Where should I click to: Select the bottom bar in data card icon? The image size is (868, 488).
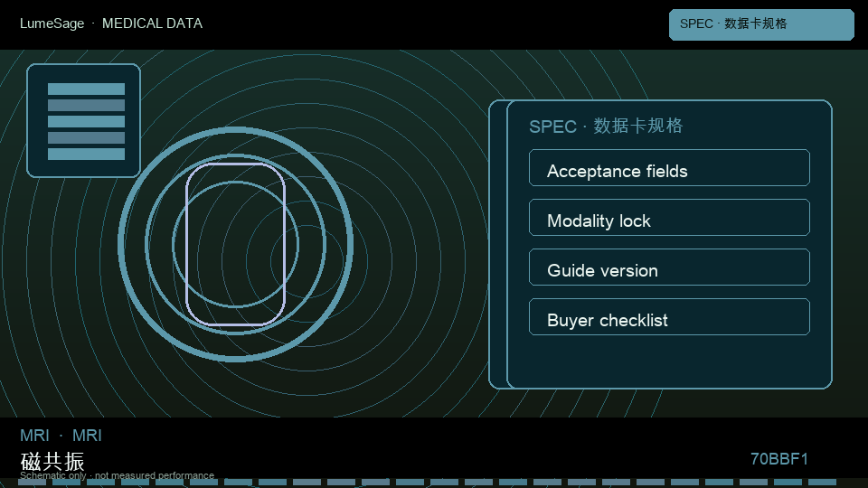click(x=87, y=154)
